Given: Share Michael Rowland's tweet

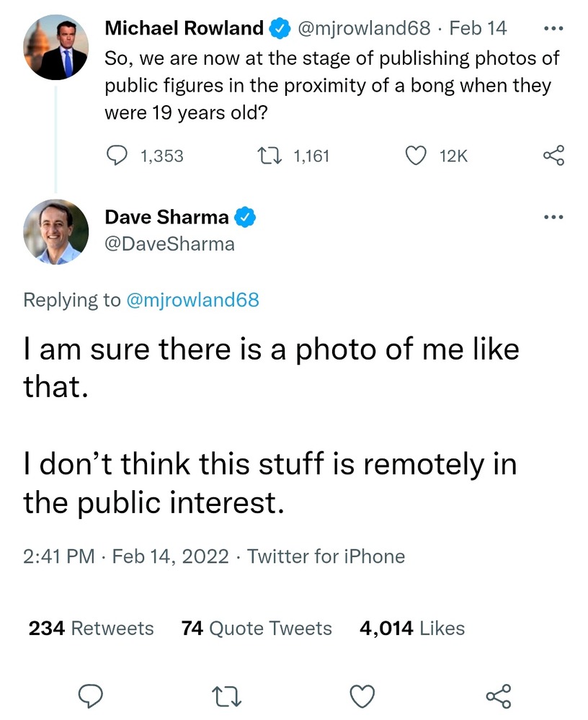Looking at the screenshot, I should coord(553,155).
